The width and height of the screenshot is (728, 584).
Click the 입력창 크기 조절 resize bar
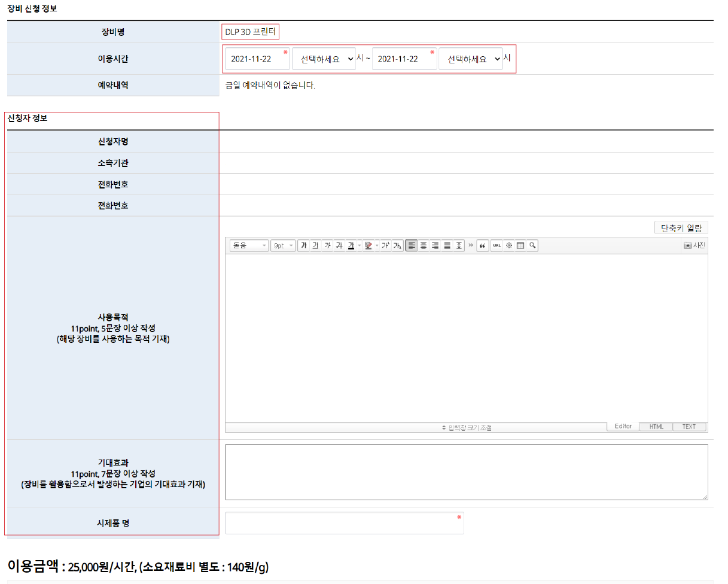click(467, 427)
